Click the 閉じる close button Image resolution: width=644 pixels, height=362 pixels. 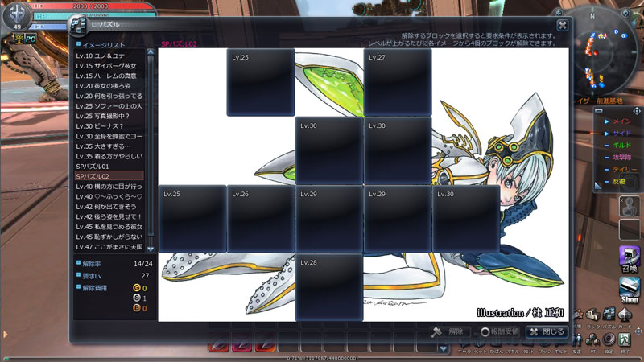tap(547, 331)
